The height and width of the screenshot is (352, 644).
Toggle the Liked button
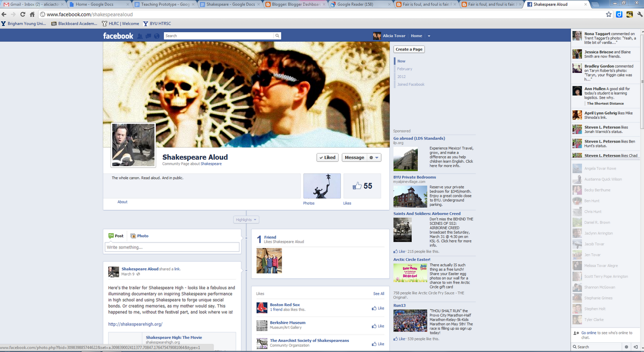[327, 157]
